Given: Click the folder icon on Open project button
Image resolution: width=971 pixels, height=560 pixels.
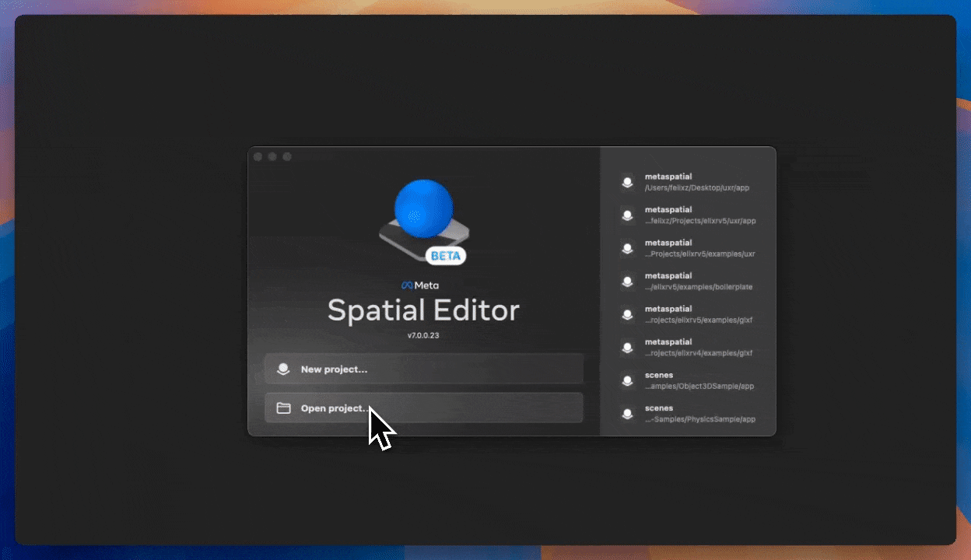Looking at the screenshot, I should click(x=283, y=408).
